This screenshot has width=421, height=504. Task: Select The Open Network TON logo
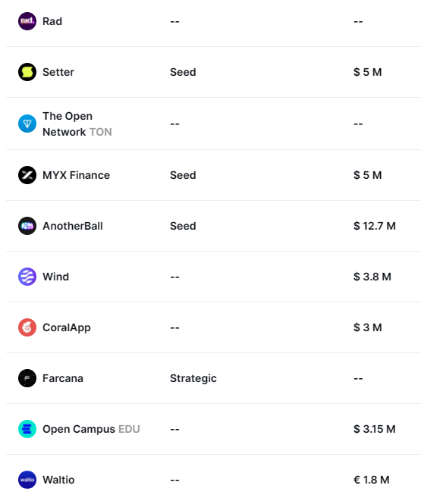pos(27,124)
